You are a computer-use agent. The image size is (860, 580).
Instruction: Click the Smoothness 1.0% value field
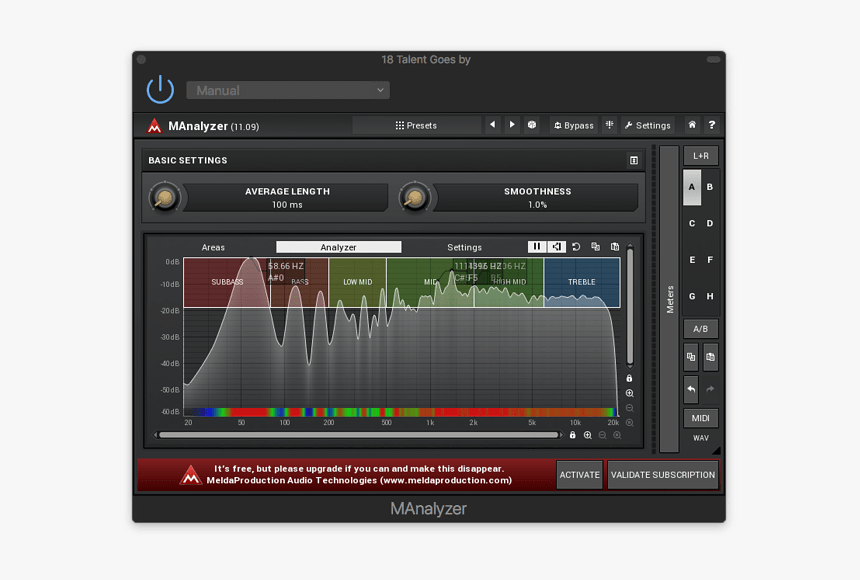(x=537, y=198)
